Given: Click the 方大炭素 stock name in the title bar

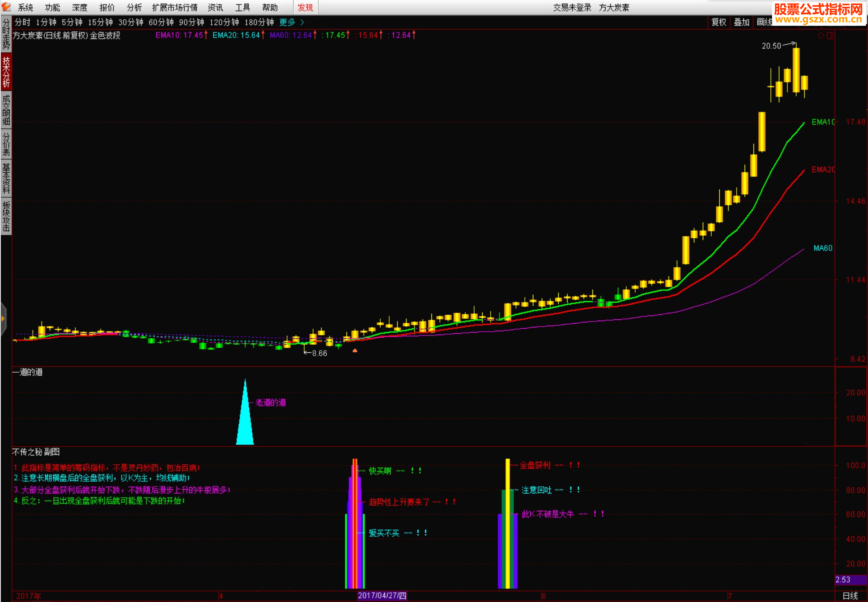Looking at the screenshot, I should pos(614,8).
